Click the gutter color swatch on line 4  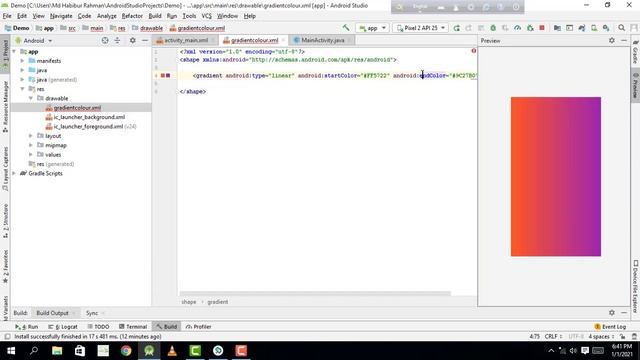[x=165, y=76]
